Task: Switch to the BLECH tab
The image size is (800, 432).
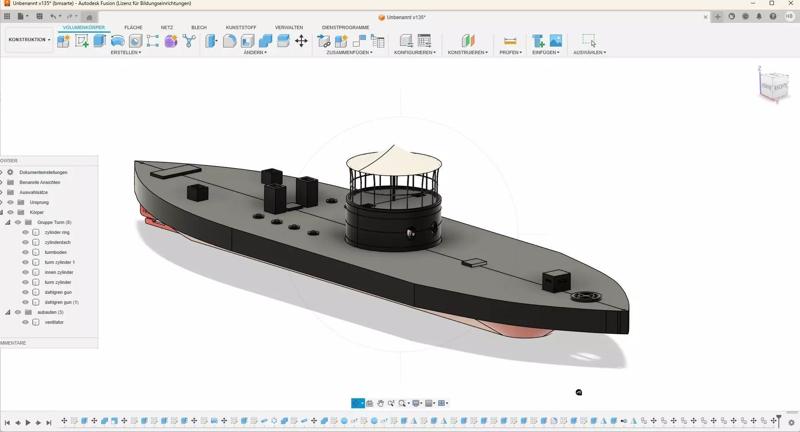Action: point(199,27)
